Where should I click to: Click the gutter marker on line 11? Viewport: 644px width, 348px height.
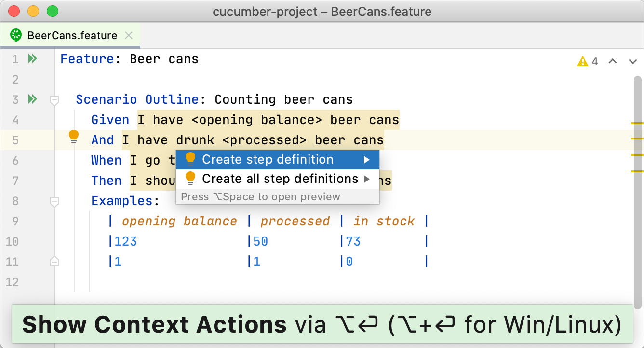coord(54,261)
